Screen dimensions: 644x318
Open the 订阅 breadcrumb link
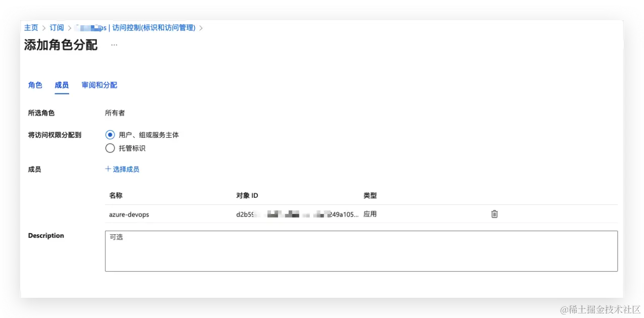57,28
